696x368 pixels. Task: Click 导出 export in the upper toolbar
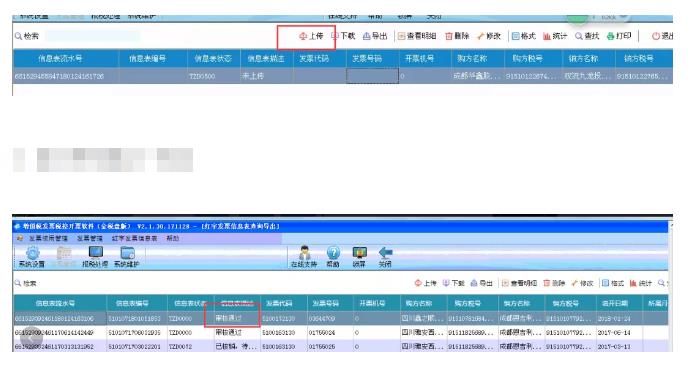pyautogui.click(x=375, y=36)
